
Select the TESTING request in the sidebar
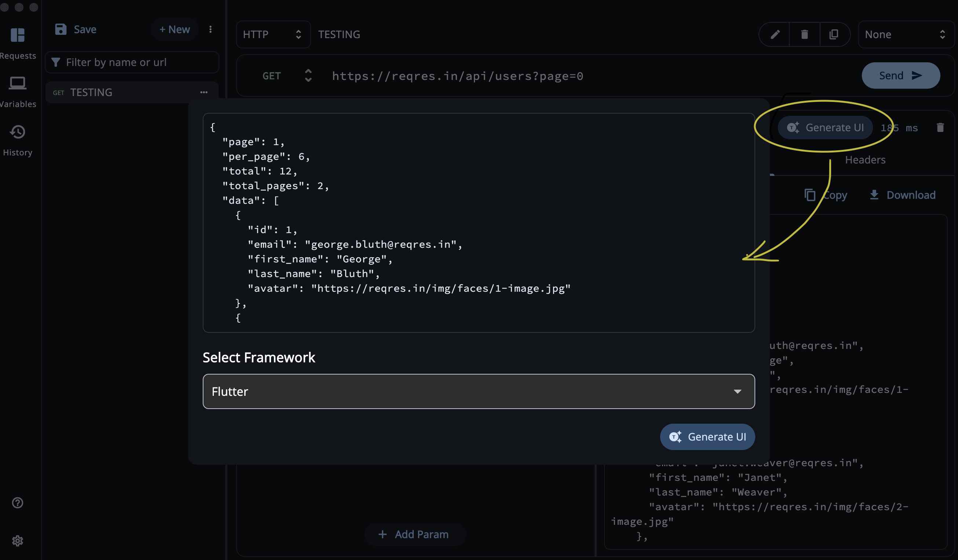coord(91,92)
